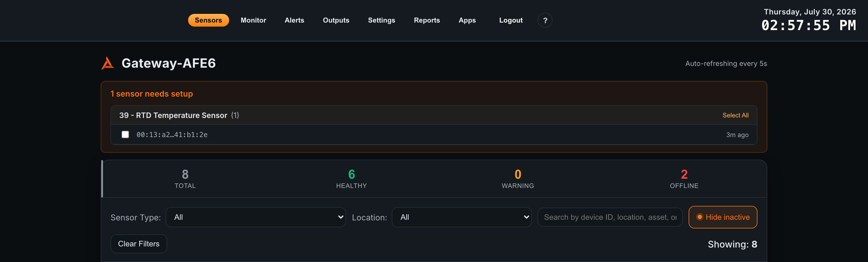Select the Outputs menu item
The width and height of the screenshot is (868, 262).
(x=336, y=20)
